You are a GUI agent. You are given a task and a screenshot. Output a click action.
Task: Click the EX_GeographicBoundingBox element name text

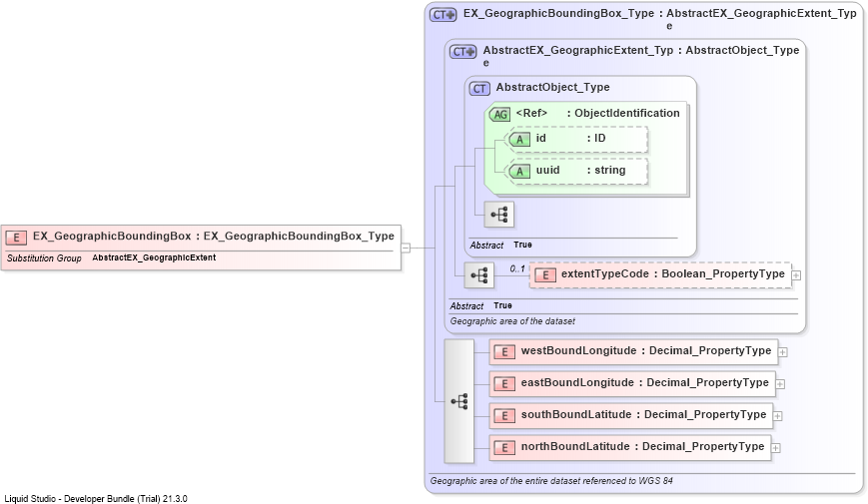pos(112,237)
